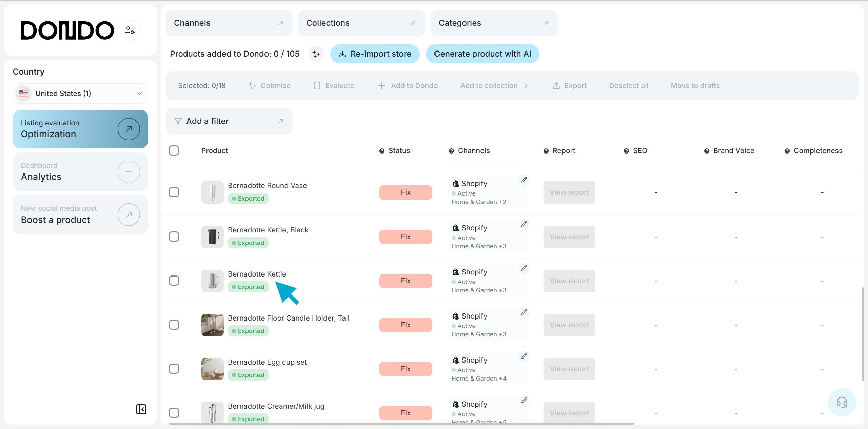Viewport: 868px width, 429px height.
Task: Expand the Add to collection submenu
Action: [x=494, y=86]
